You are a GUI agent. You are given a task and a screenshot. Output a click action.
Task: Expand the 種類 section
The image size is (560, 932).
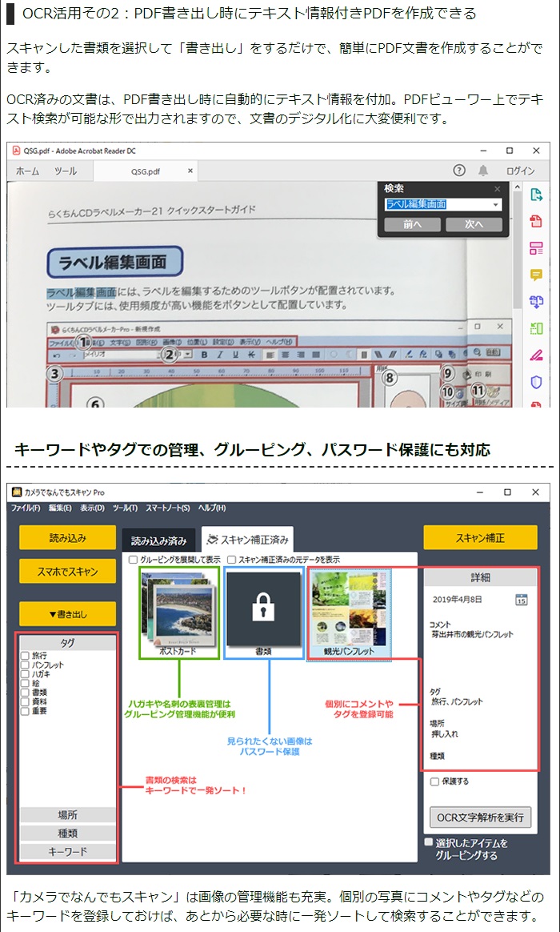tap(68, 834)
